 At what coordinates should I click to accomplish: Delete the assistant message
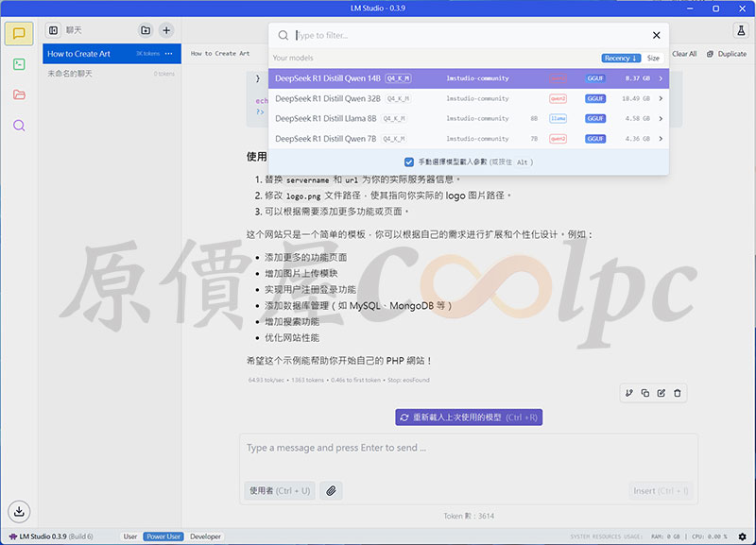678,393
